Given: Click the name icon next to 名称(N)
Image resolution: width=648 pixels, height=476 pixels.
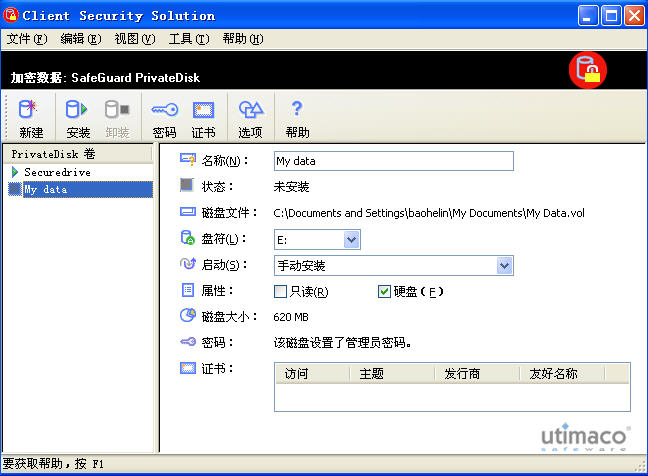Looking at the screenshot, I should point(188,159).
